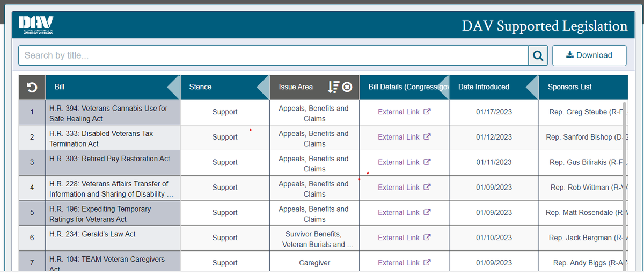The image size is (644, 273).
Task: Open the External Link for H.R. 196
Action: [404, 213]
